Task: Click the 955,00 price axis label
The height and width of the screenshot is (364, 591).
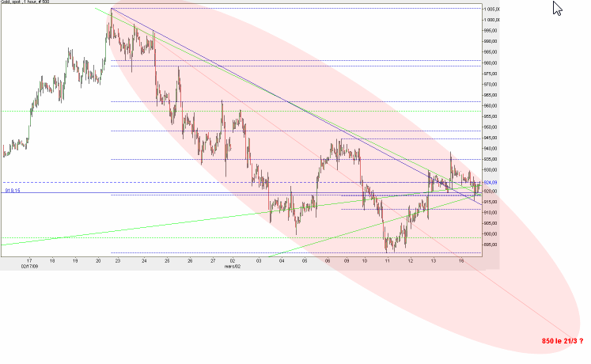Action: click(x=491, y=116)
